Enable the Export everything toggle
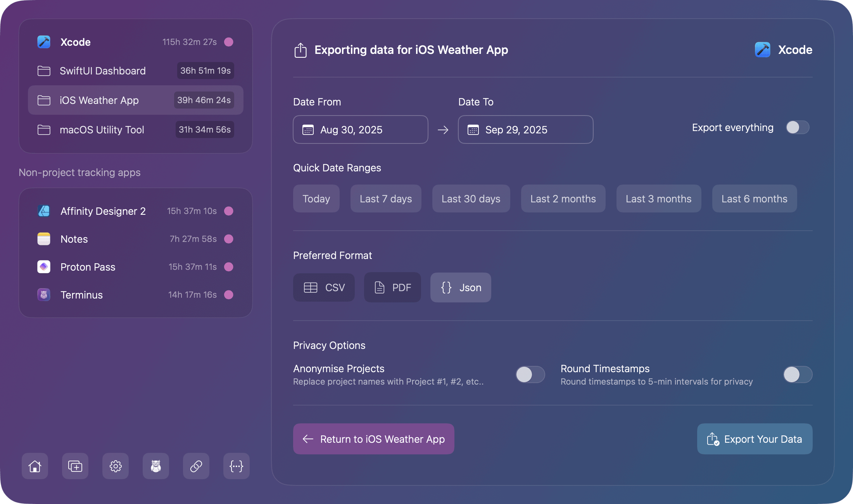This screenshot has height=504, width=853. tap(797, 127)
